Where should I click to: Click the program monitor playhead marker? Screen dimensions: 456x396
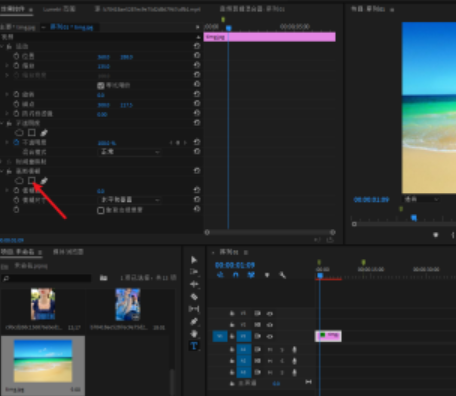pos(414,218)
